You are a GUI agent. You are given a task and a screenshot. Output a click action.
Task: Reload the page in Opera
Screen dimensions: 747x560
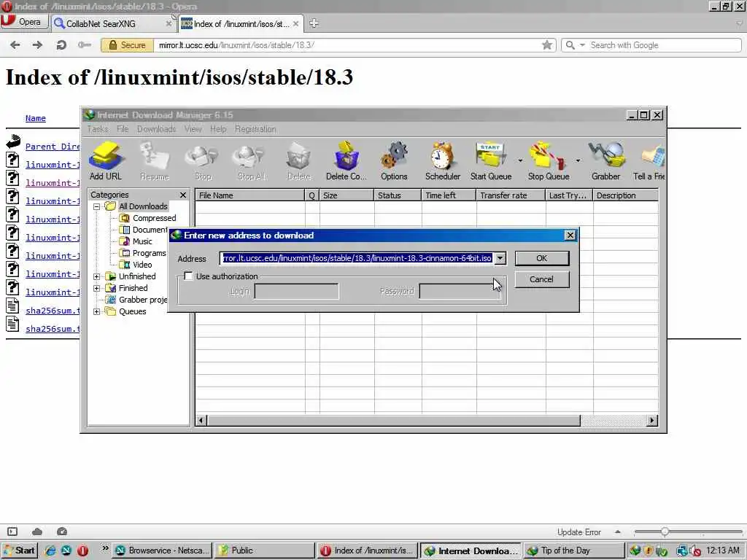click(61, 45)
